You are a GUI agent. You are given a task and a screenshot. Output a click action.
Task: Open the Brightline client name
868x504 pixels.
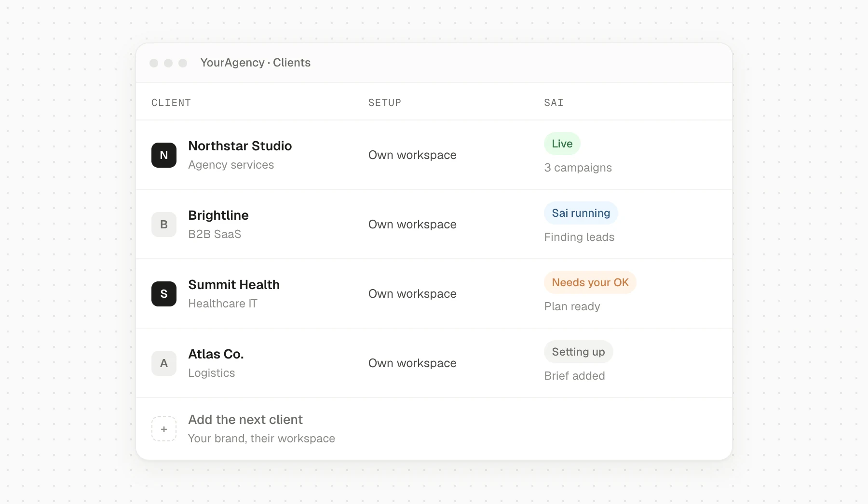click(218, 215)
